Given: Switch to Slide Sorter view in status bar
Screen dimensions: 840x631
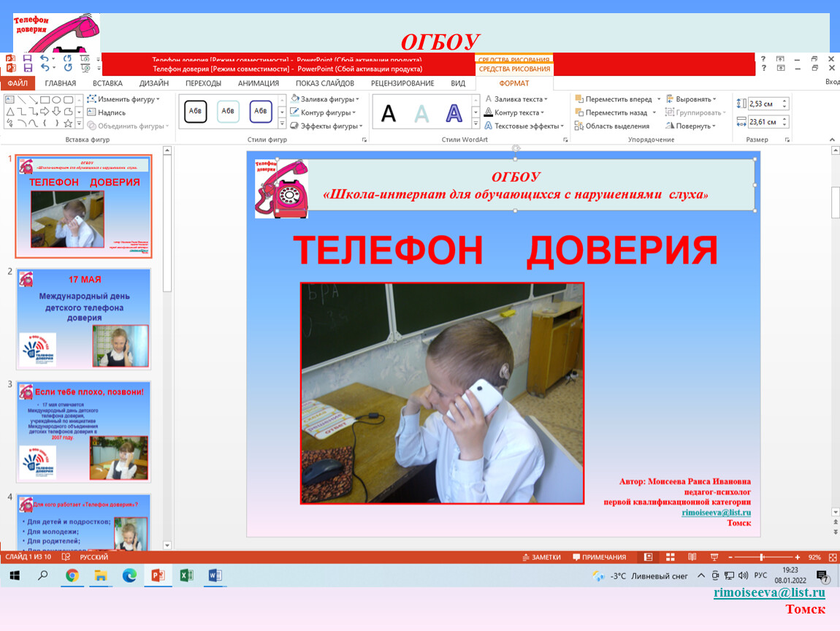Looking at the screenshot, I should [x=671, y=557].
